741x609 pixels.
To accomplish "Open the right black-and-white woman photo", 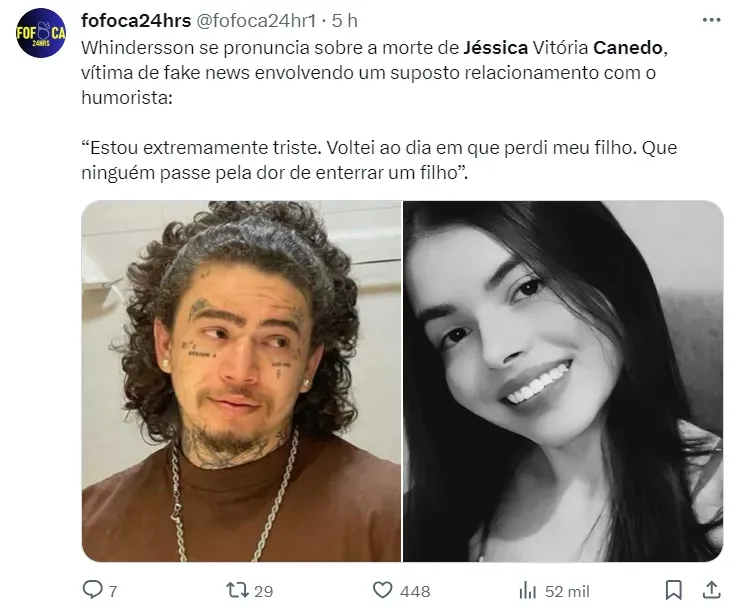I will coord(563,381).
